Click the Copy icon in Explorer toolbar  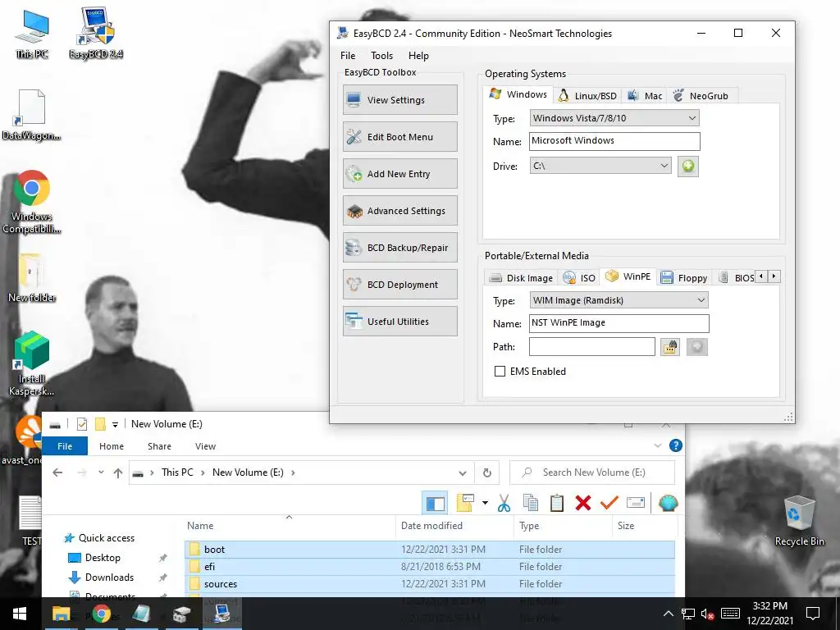(x=531, y=503)
